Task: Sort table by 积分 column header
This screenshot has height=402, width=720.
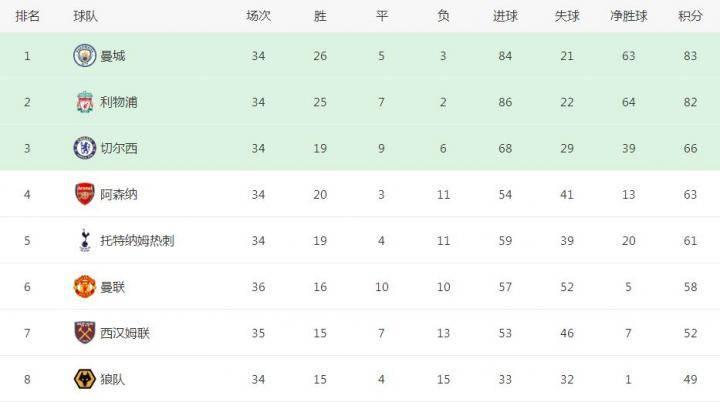Action: click(689, 16)
